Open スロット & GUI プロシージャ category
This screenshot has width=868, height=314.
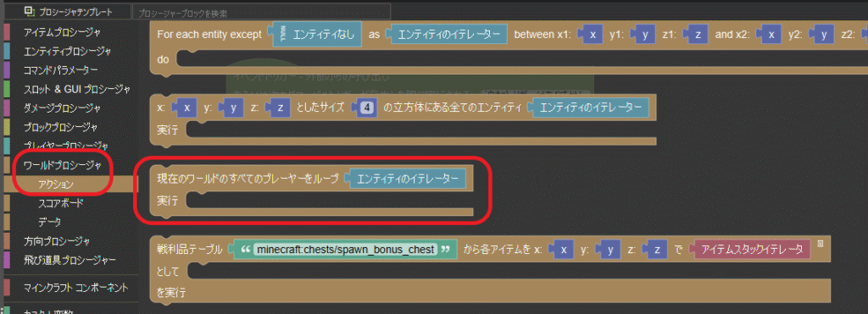[x=76, y=89]
